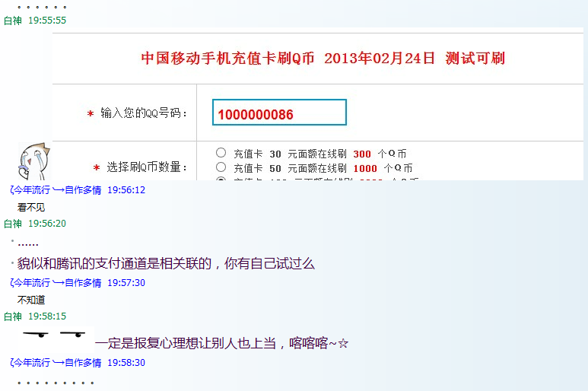Click the page title 中国移动手机充值卡刷Q币
Screen dimensions: 588x391
(x=227, y=59)
